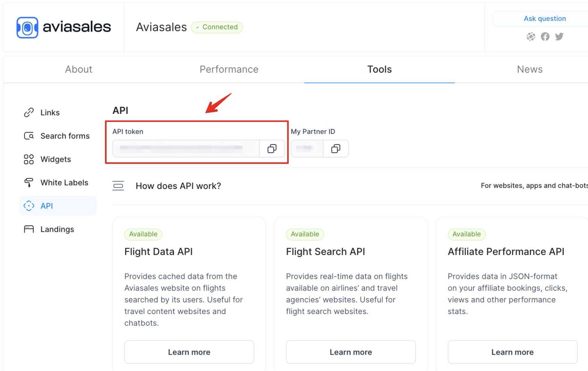Viewport: 588px width, 371px height.
Task: Learn more about Flight Data API
Action: tap(189, 352)
